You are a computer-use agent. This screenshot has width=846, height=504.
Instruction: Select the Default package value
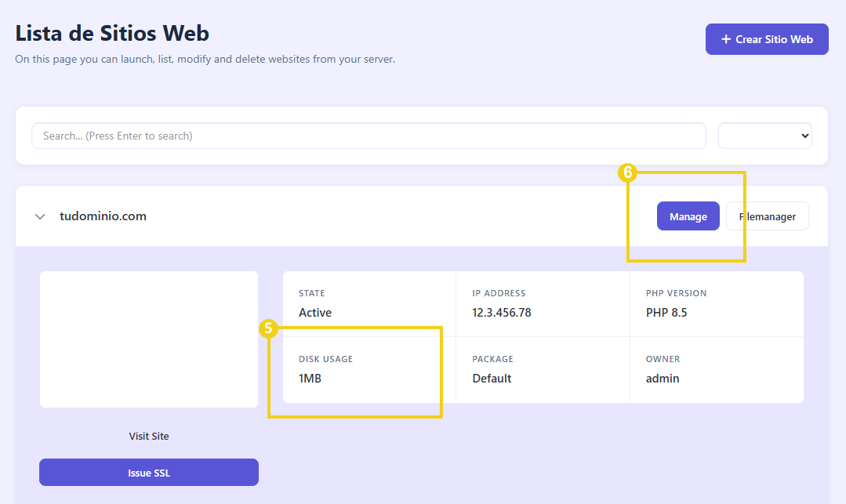[x=492, y=379]
